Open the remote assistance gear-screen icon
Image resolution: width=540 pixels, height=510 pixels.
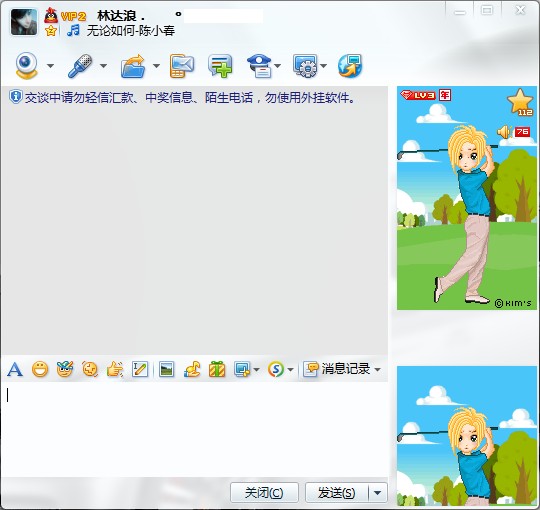[x=305, y=65]
